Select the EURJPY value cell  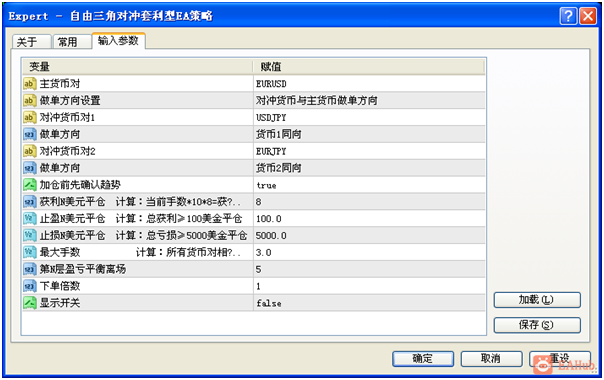point(369,151)
